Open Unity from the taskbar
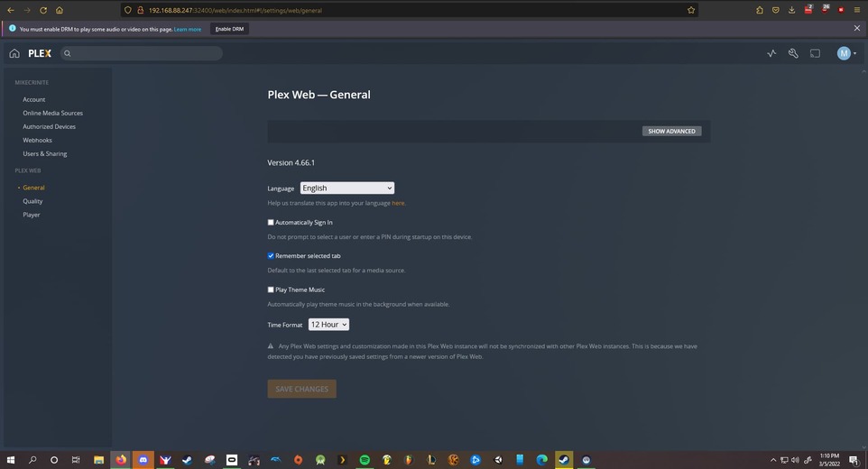This screenshot has height=469, width=868. (x=497, y=460)
